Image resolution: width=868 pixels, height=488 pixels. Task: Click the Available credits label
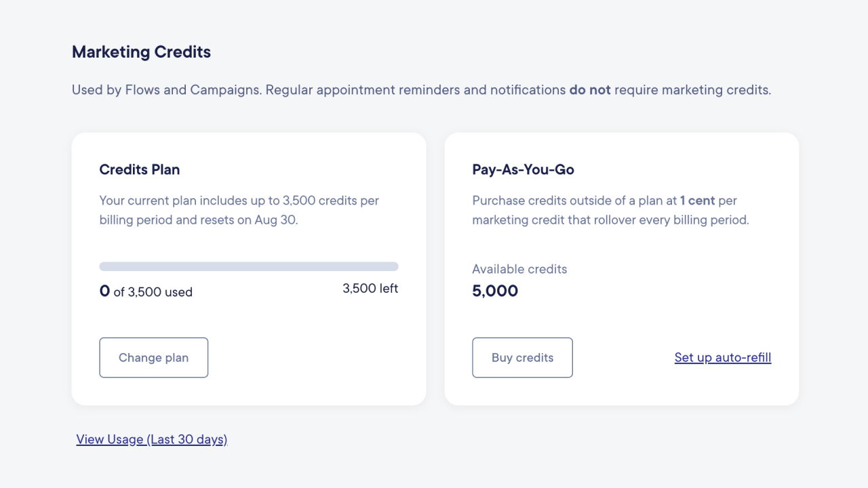pyautogui.click(x=519, y=269)
